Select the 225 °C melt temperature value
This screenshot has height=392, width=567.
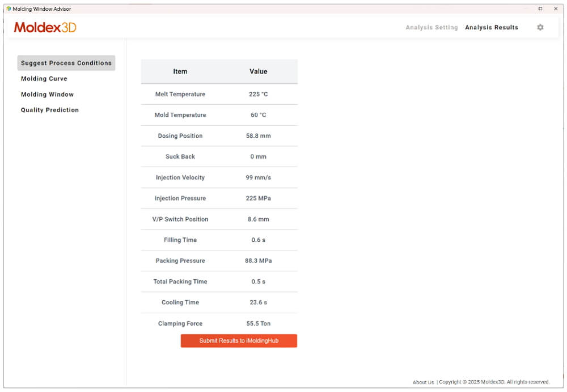[x=258, y=94]
